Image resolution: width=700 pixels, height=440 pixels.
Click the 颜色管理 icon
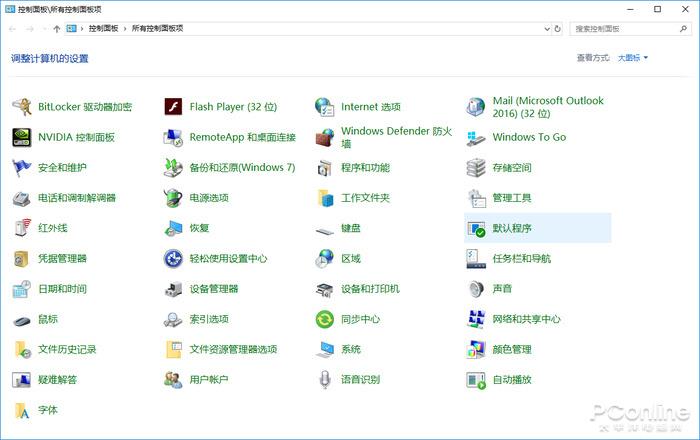476,350
